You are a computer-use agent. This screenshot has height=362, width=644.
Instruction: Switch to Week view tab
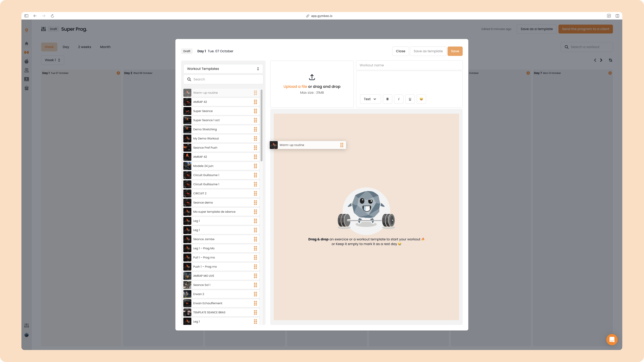(x=49, y=47)
